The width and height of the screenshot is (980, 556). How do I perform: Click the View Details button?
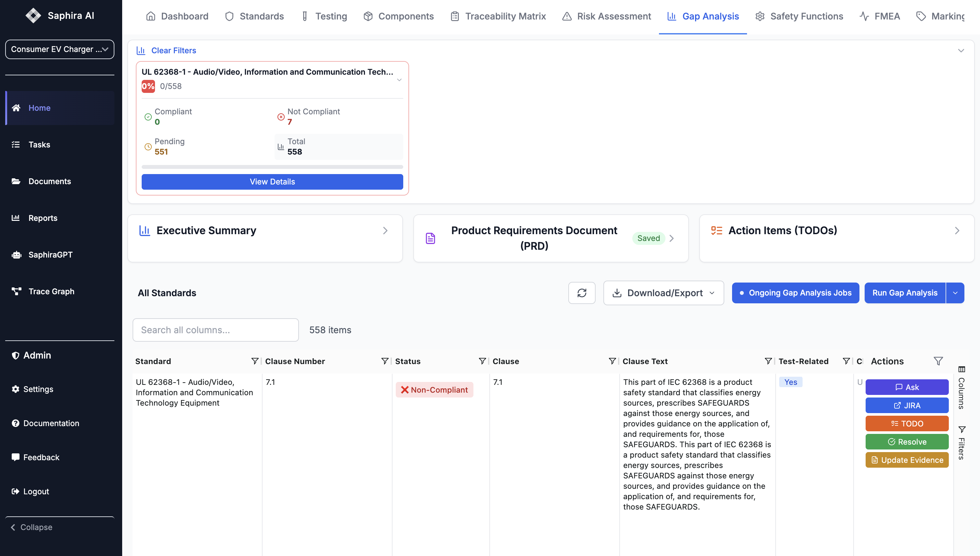[272, 182]
